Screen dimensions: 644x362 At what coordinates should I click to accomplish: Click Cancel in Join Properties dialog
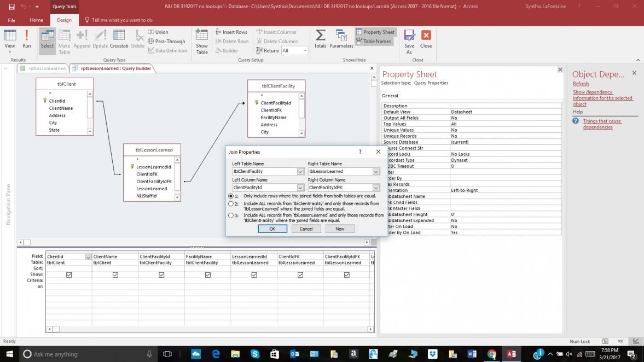tap(306, 229)
